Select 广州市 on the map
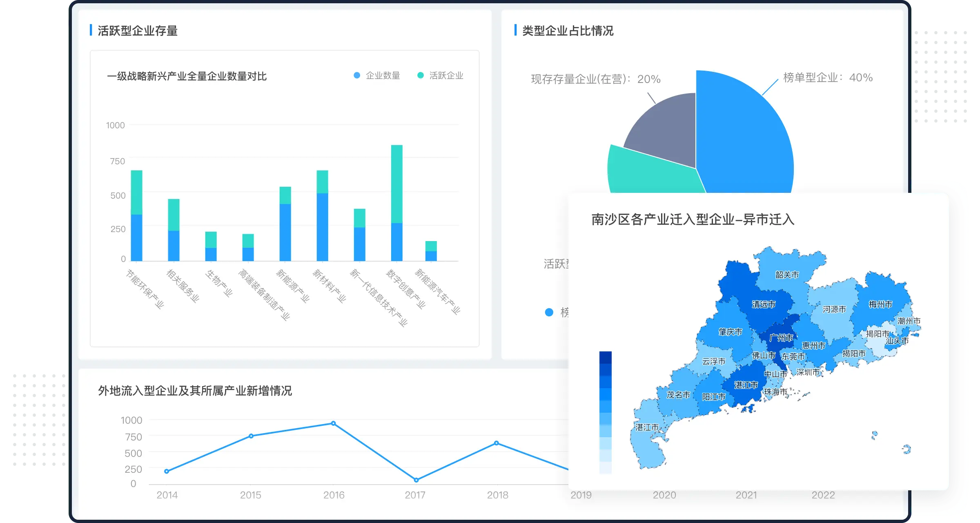The height and width of the screenshot is (523, 980). coord(781,338)
